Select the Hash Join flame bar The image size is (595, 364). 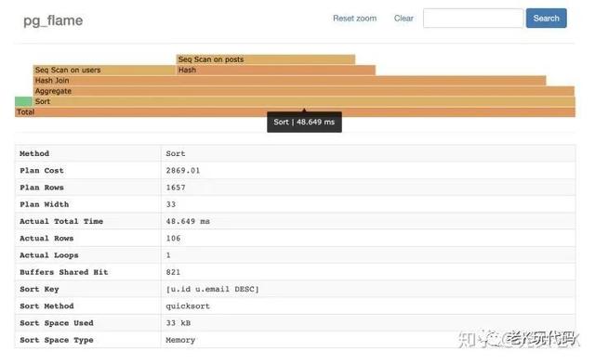[x=289, y=81]
